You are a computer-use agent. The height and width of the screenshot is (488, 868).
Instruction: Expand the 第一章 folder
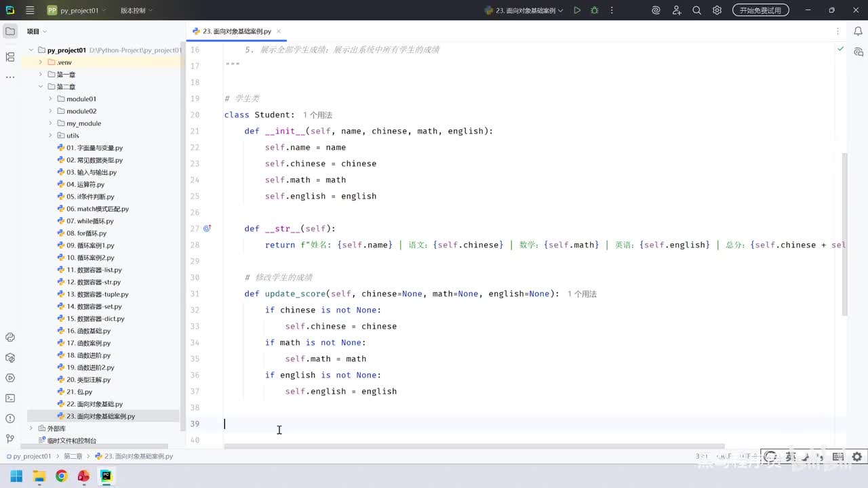tap(41, 75)
